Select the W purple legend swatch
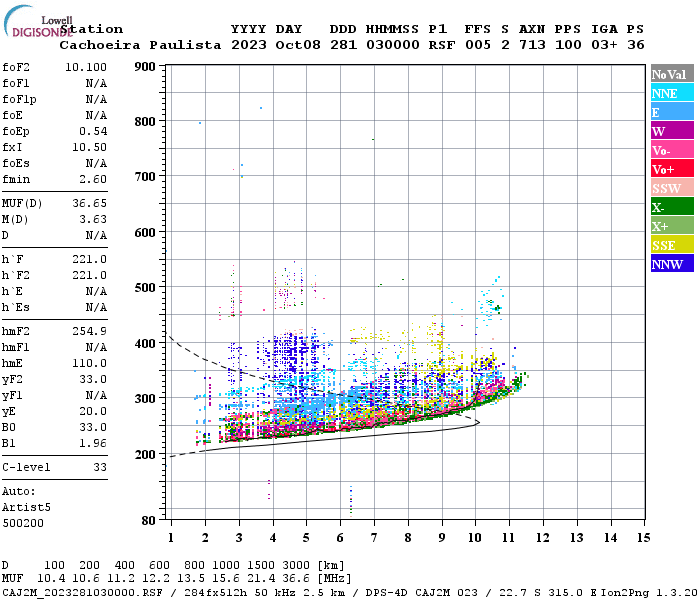The image size is (700, 600). pos(672,131)
